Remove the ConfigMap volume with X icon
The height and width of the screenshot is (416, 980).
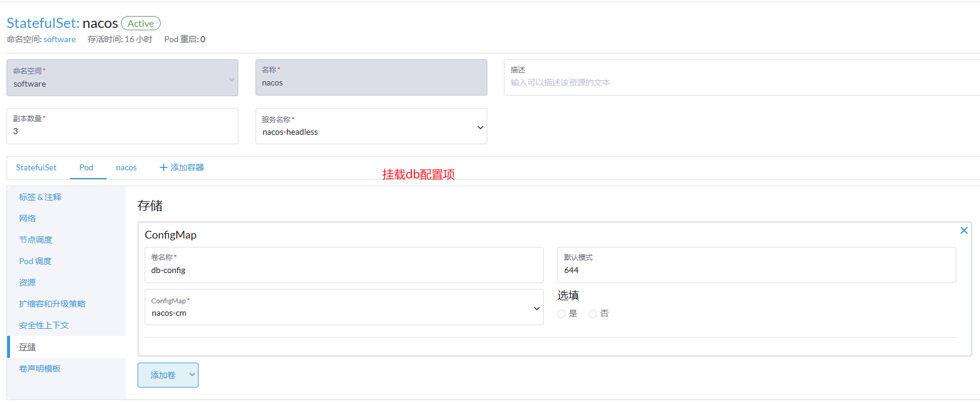(964, 230)
